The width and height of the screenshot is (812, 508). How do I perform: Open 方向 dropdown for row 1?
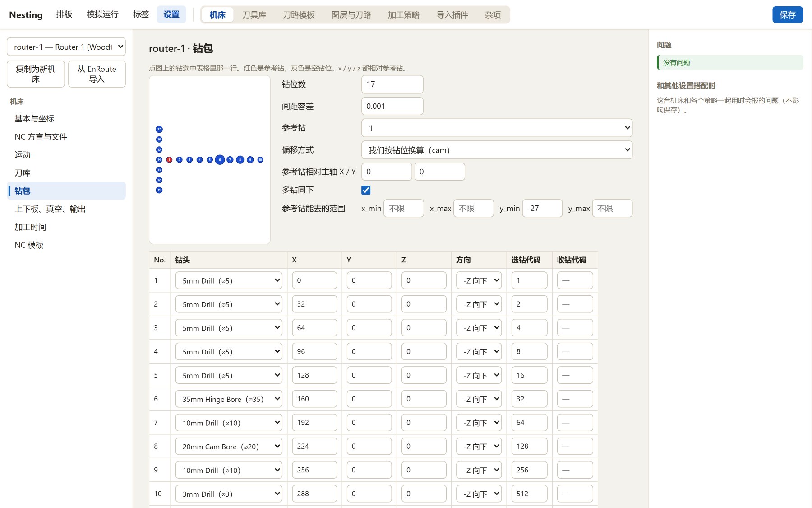pyautogui.click(x=479, y=280)
